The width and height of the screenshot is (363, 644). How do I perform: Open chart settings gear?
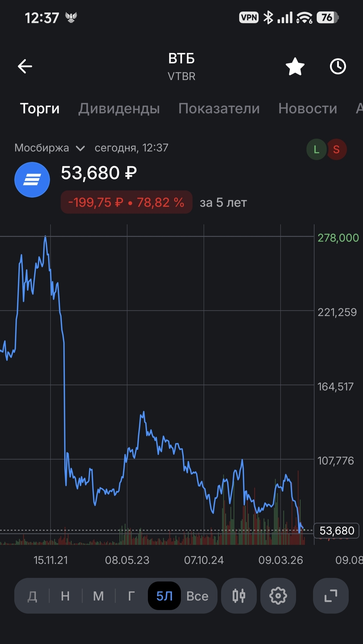pyautogui.click(x=278, y=596)
